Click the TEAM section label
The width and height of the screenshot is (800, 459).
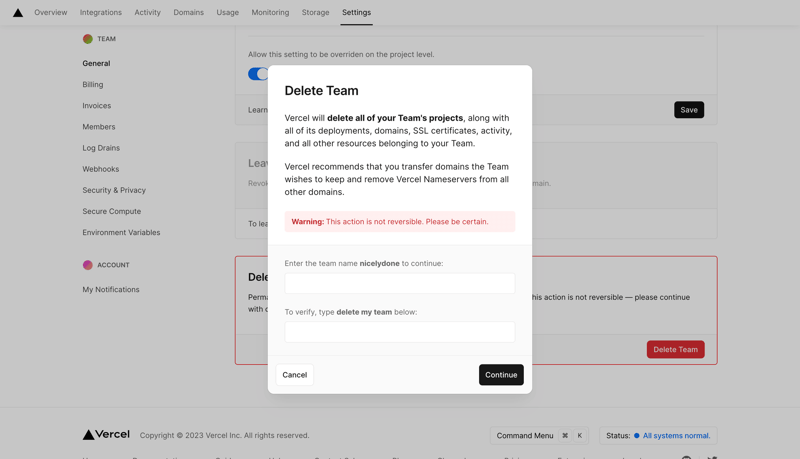[107, 39]
